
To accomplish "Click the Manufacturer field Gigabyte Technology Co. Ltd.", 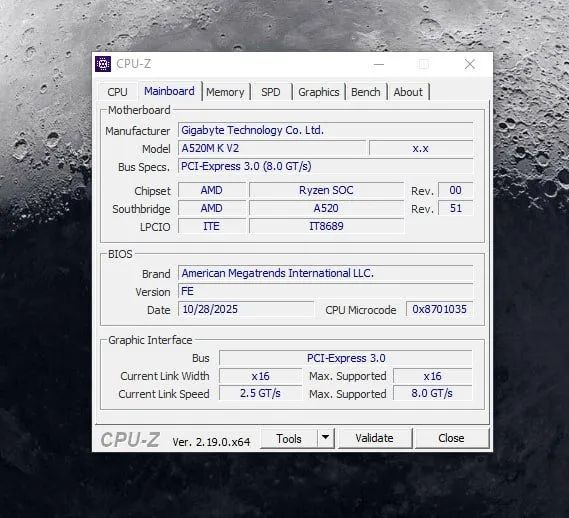I will pos(326,130).
